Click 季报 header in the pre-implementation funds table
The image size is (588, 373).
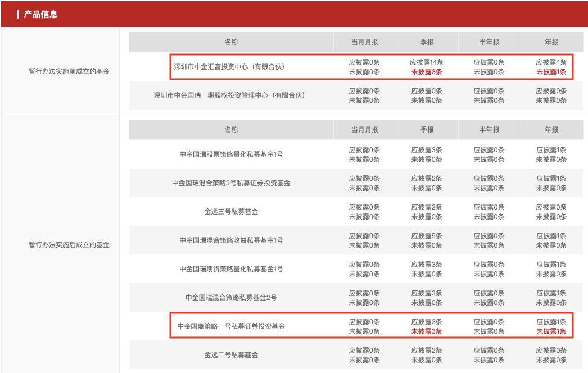tap(427, 42)
